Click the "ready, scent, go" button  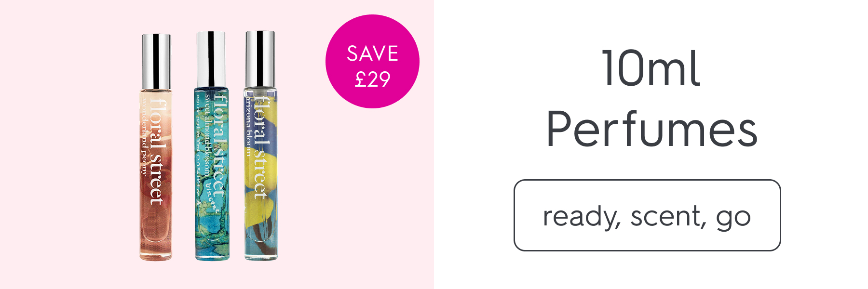pos(647,215)
